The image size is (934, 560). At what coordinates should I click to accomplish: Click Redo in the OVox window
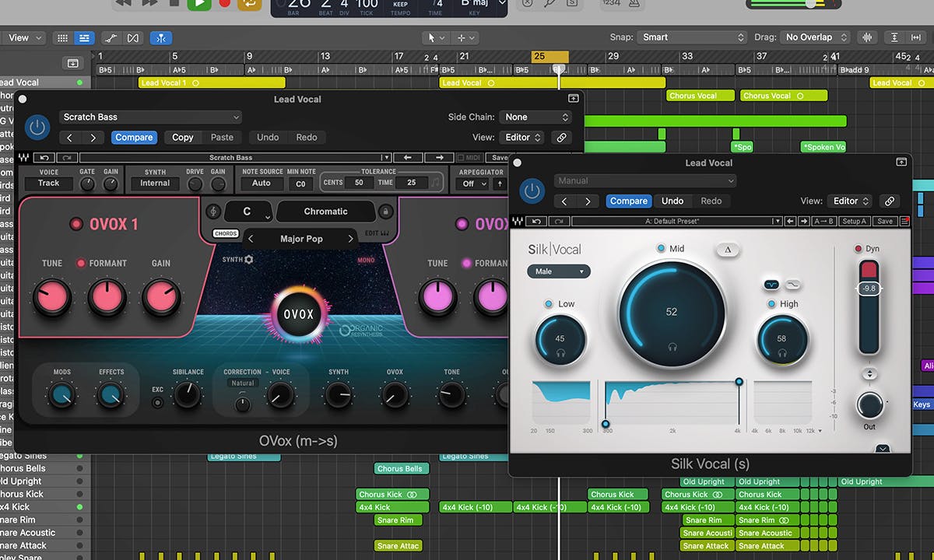(307, 138)
